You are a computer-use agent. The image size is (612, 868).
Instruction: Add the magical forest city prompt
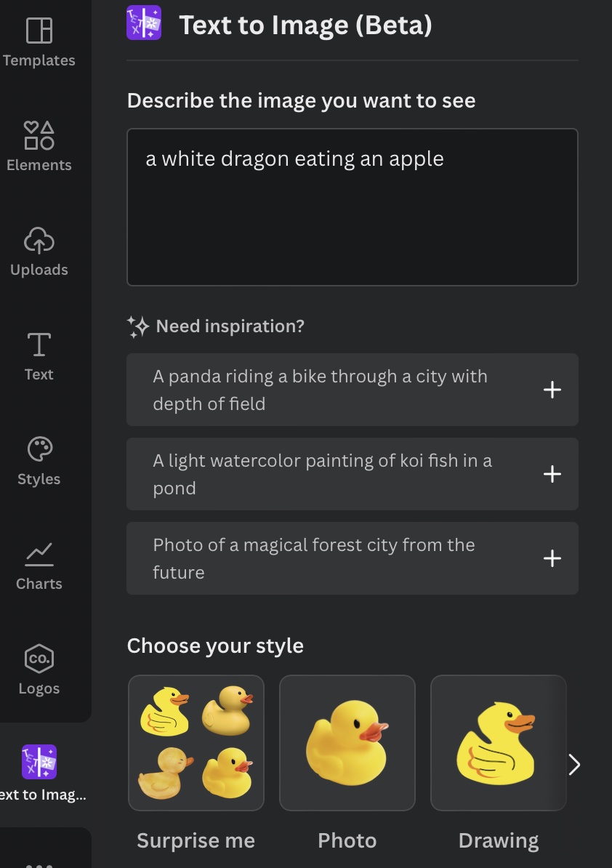(552, 558)
